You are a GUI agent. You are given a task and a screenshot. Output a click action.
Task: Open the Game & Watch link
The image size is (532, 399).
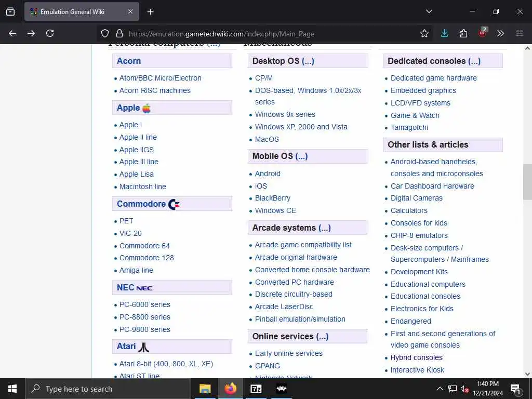[415, 115]
